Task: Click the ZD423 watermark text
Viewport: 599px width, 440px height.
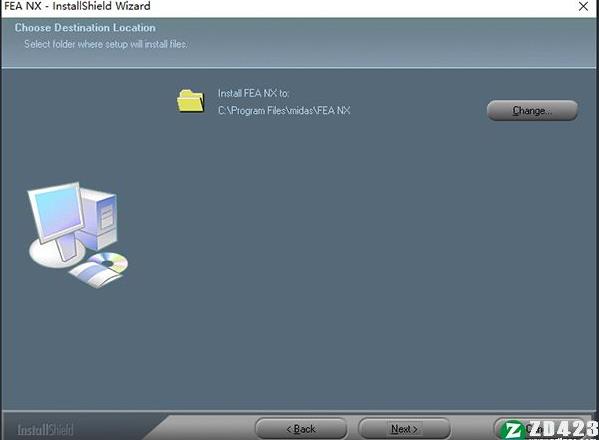Action: pyautogui.click(x=563, y=429)
